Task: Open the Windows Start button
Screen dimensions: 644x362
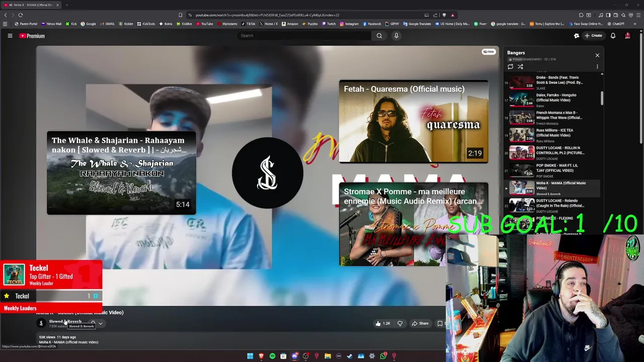Action: click(250, 356)
